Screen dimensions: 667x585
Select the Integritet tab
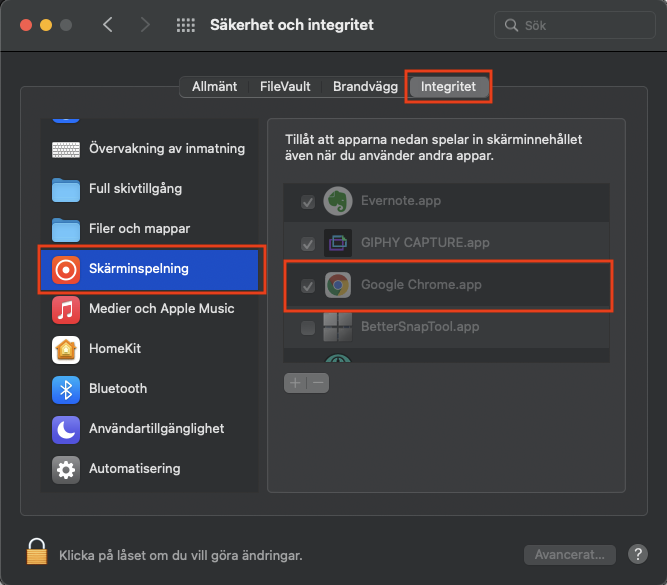tap(448, 86)
